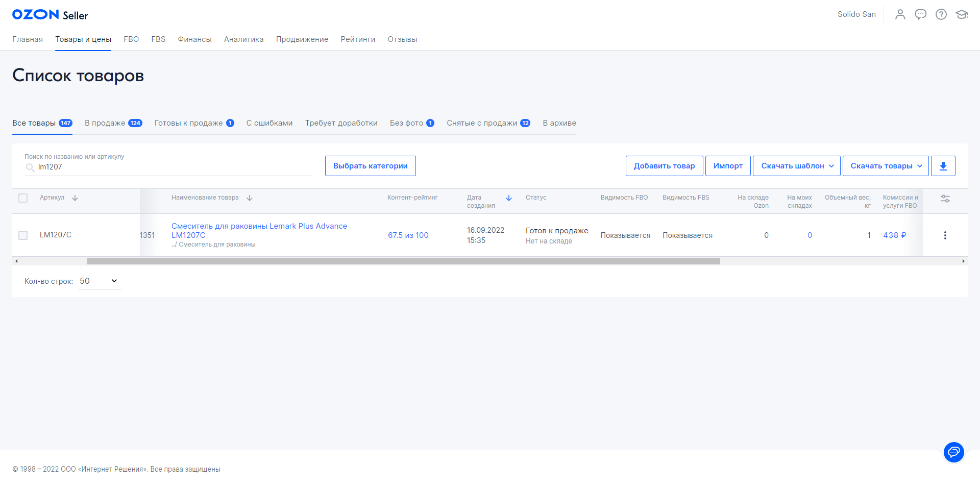Sort by Наименование товара arrow icon
This screenshot has width=980, height=488.
tap(250, 198)
